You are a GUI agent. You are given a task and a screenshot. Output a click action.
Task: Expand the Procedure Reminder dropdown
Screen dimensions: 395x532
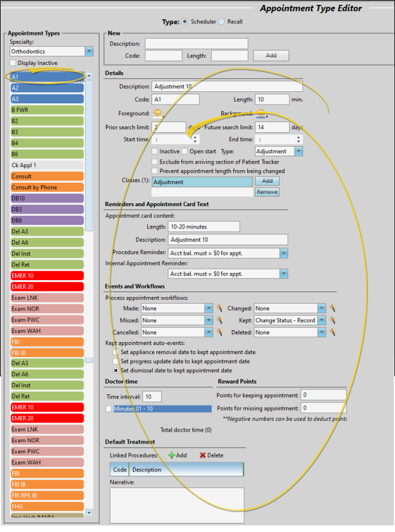[x=284, y=254]
